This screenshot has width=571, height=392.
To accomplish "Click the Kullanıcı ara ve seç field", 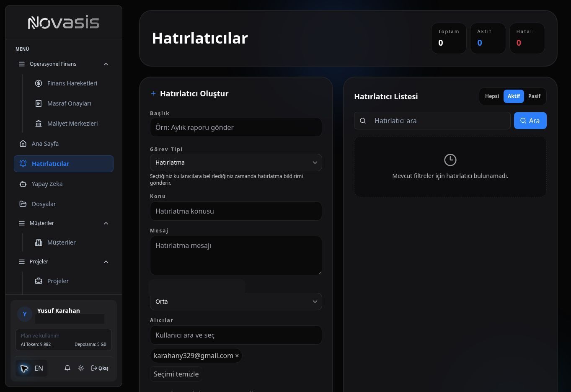I will click(x=236, y=335).
